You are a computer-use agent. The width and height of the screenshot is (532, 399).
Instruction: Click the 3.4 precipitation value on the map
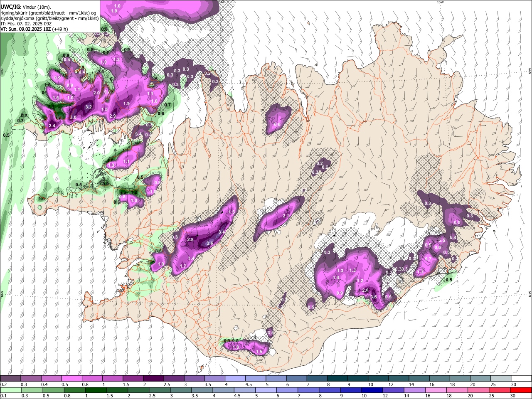(x=222, y=232)
